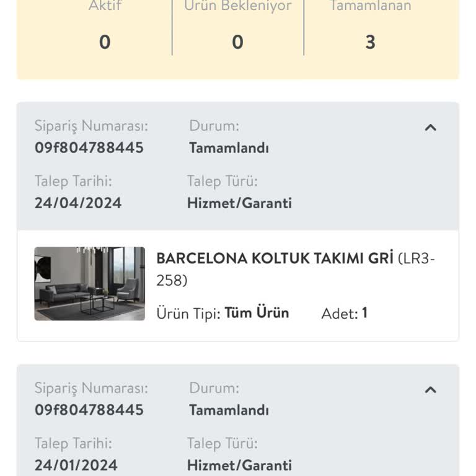Click Tamamlandı status in first card

click(x=229, y=148)
